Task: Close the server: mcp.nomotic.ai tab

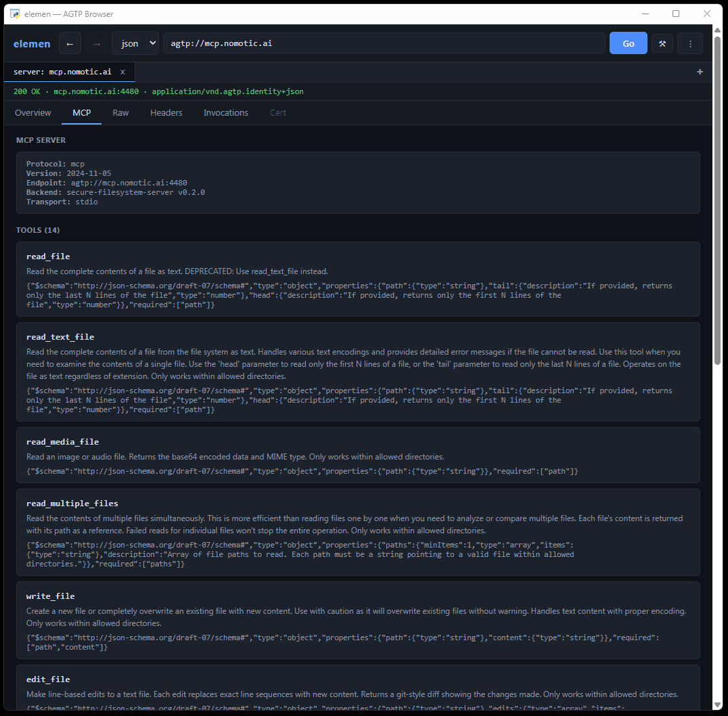Action: [122, 72]
